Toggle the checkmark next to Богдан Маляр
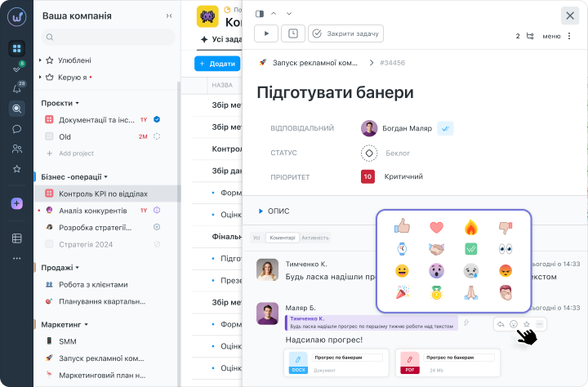The height and width of the screenshot is (387, 588). point(446,128)
